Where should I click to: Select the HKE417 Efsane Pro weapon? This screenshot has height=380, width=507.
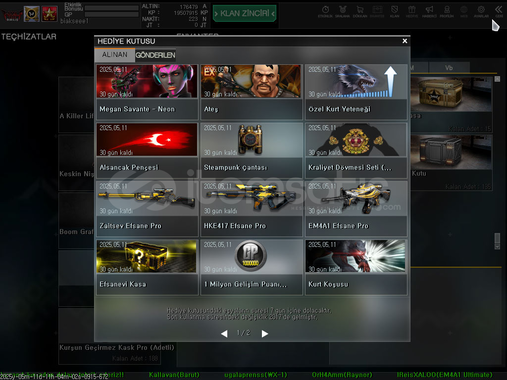pos(252,209)
